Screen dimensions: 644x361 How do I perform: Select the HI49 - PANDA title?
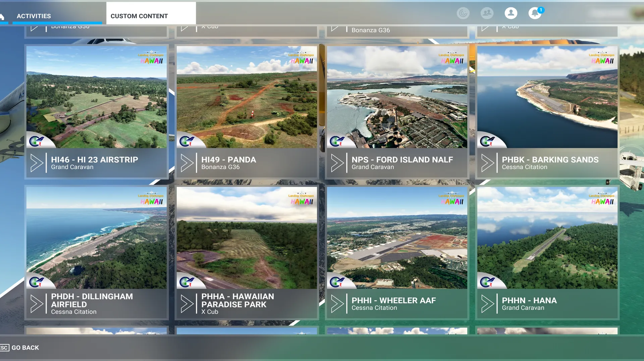click(228, 160)
